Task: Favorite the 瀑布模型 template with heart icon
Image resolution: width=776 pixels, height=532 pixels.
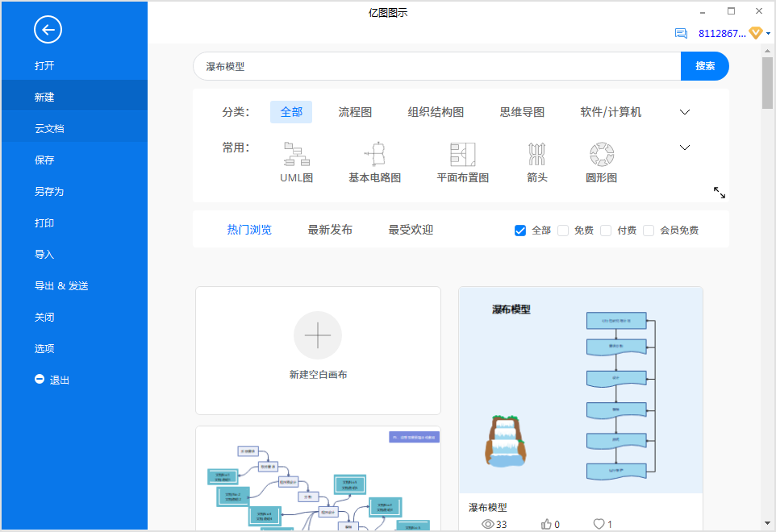Action: tap(599, 524)
